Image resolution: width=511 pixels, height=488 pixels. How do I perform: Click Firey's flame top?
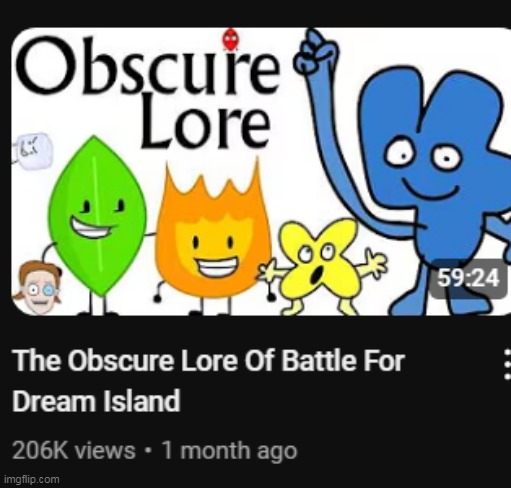click(x=212, y=187)
